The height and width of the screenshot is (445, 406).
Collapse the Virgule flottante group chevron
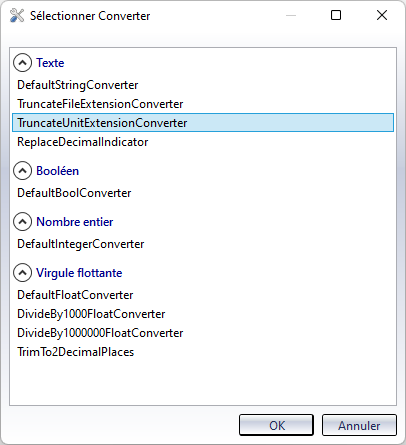tap(22, 273)
